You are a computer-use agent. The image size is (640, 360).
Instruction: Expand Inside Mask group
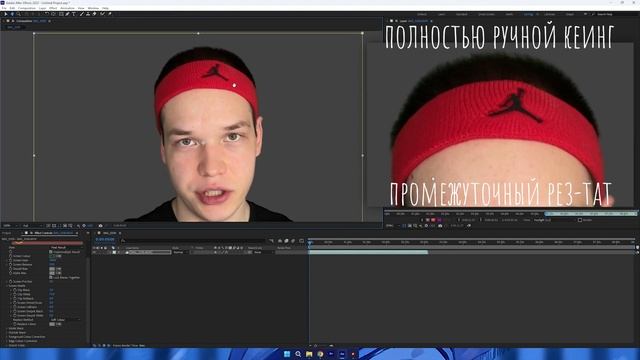coord(7,328)
